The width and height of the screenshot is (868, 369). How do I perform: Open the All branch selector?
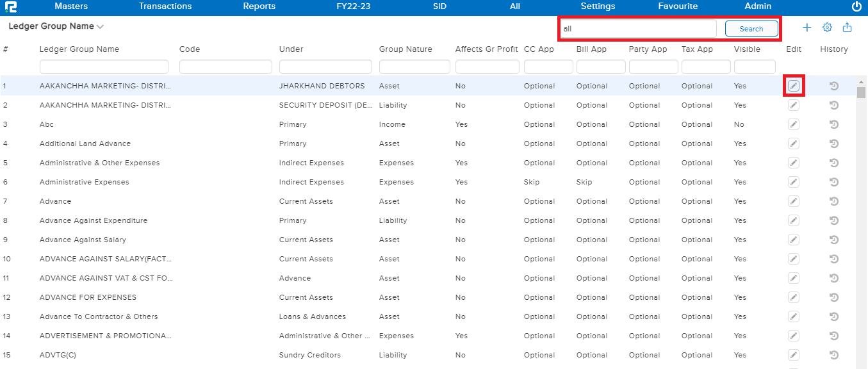pyautogui.click(x=514, y=6)
